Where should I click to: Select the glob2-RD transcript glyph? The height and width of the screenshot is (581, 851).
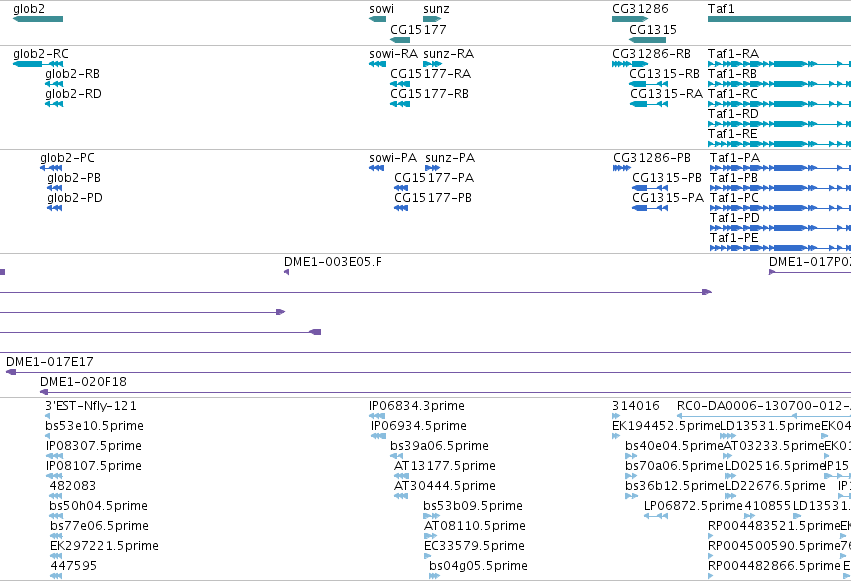[54, 104]
